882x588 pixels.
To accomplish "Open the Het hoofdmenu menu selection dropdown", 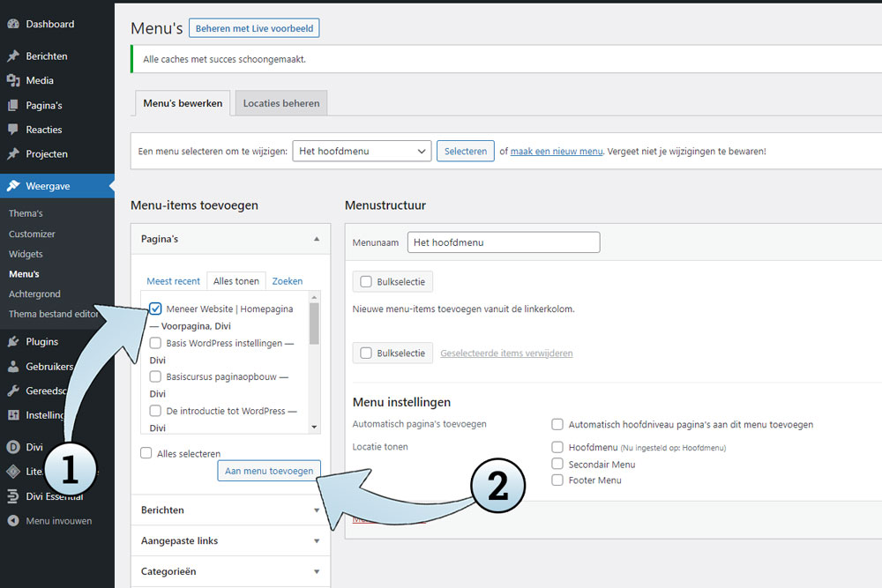I will (362, 151).
